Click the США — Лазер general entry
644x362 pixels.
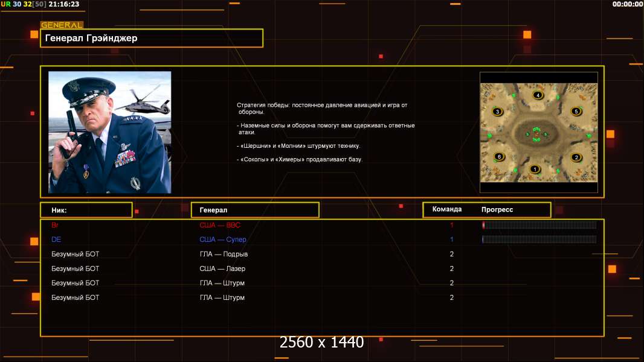[x=222, y=268]
